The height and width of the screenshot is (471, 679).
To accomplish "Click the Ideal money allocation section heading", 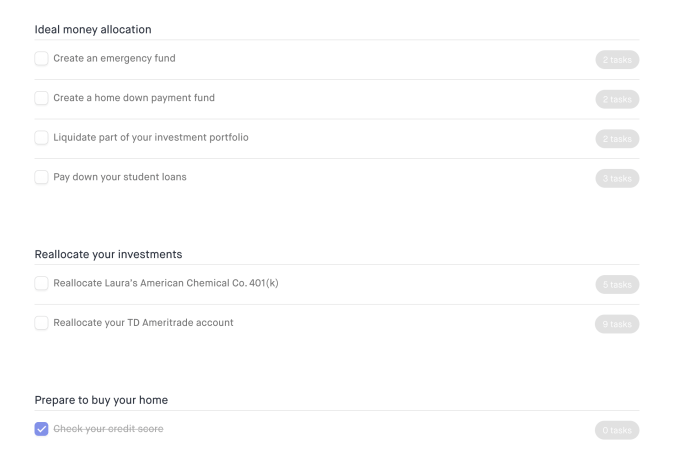I will click(x=93, y=30).
